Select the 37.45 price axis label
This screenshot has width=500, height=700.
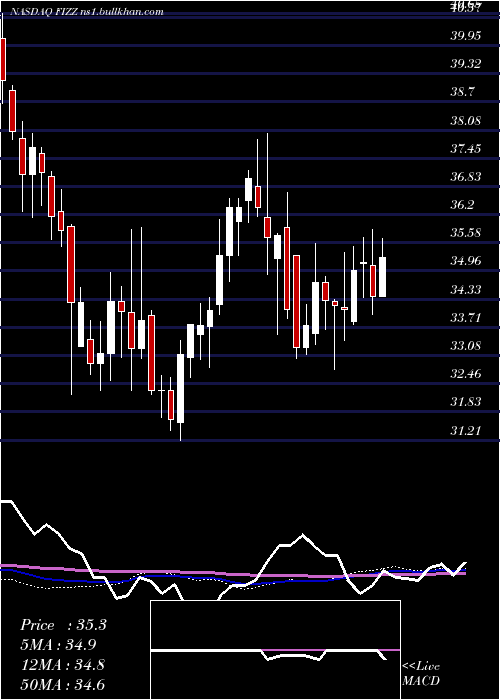tap(466, 149)
